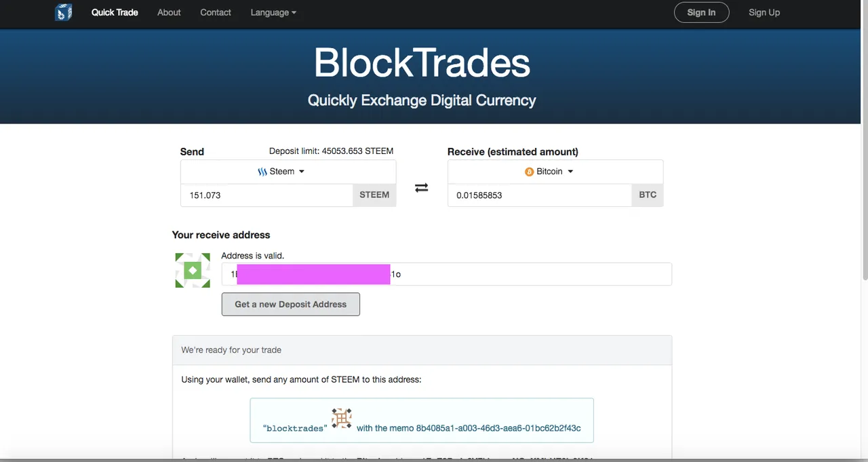Click the blocktrades account identicon
This screenshot has height=462, width=868.
342,418
